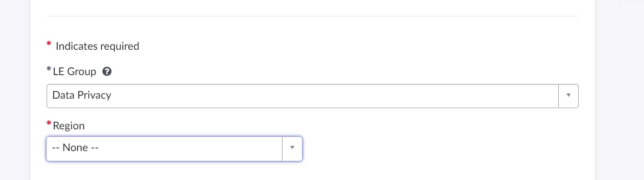Screen dimensions: 644x180
Task: Click the vertical separator in Region field
Action: (x=282, y=148)
